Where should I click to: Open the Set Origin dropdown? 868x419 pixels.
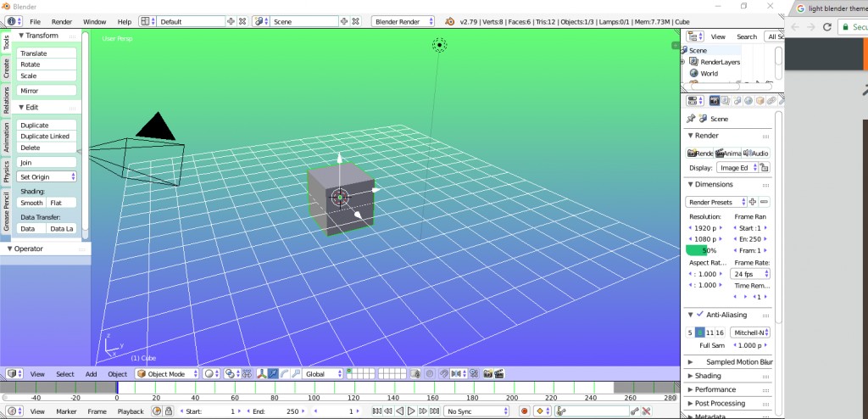[x=47, y=176]
